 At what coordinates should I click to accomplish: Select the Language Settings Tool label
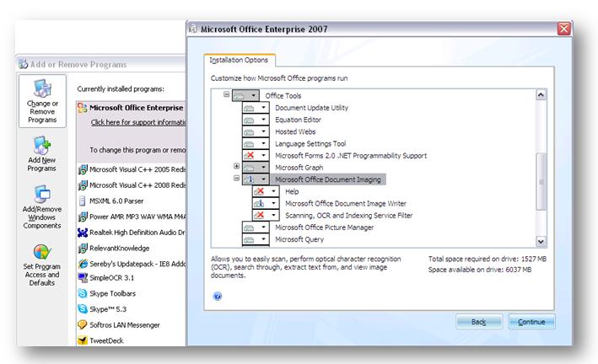click(310, 144)
